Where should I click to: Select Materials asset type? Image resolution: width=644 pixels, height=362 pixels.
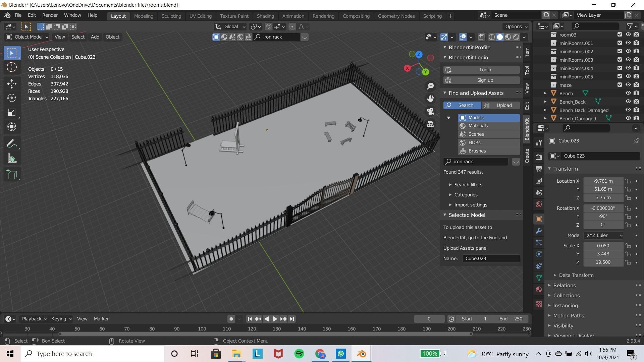click(x=489, y=126)
